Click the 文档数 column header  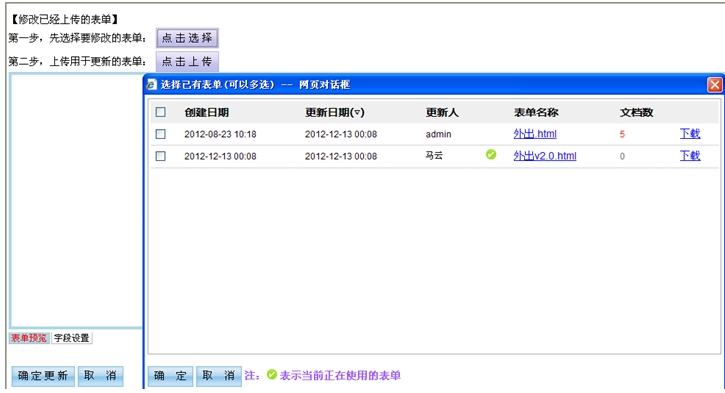click(x=636, y=112)
